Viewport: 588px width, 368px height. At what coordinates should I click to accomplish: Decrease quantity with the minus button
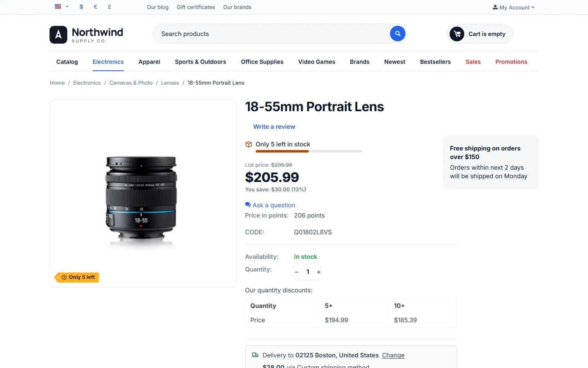click(297, 272)
